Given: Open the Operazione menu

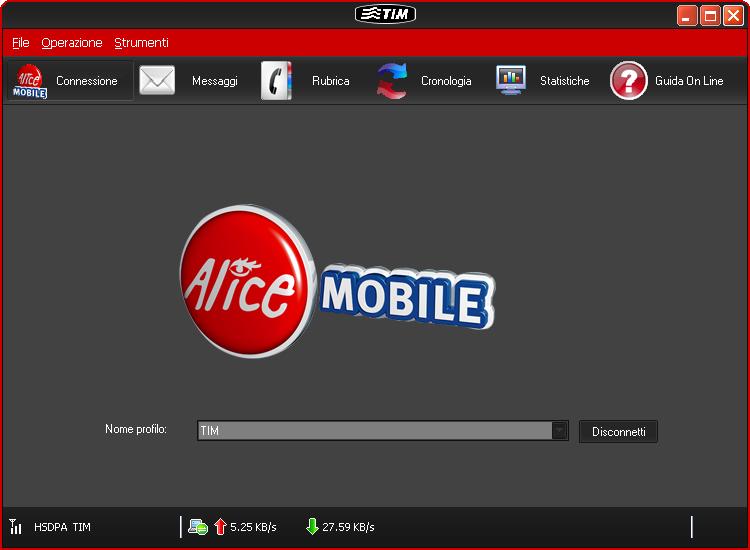Looking at the screenshot, I should click(x=72, y=43).
